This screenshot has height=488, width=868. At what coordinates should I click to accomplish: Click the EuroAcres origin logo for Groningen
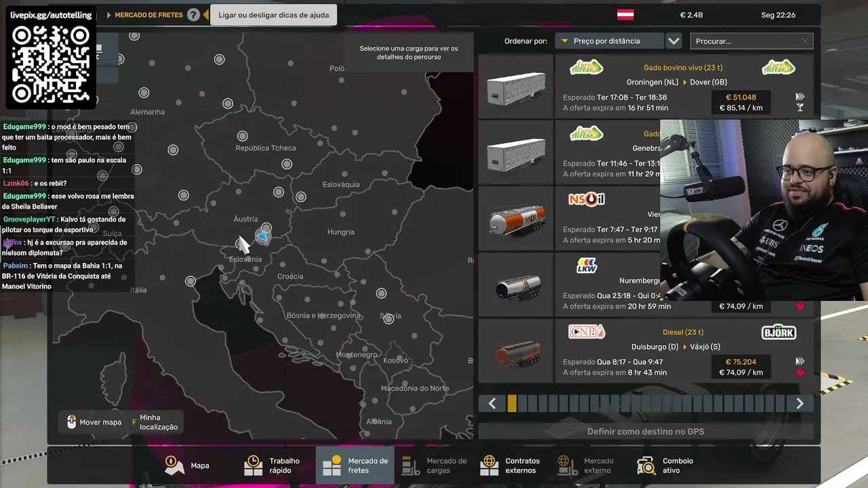tap(587, 67)
